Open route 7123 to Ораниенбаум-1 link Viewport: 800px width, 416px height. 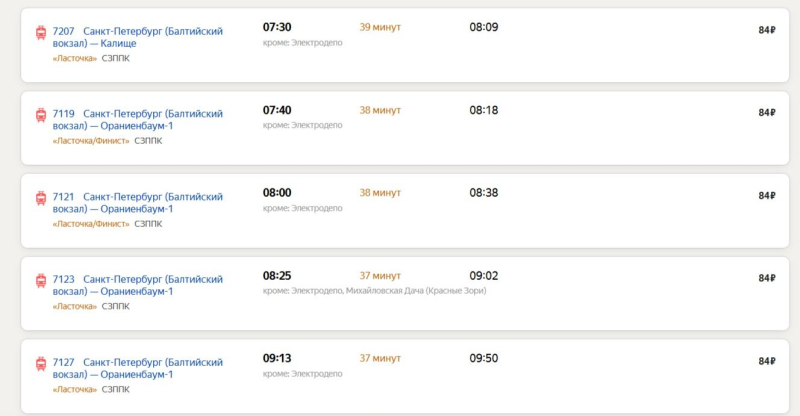point(138,285)
